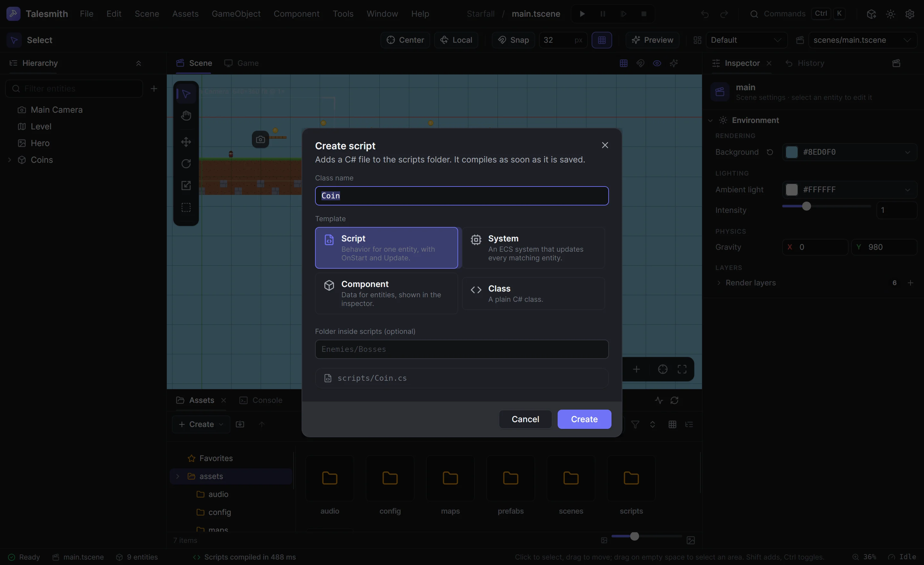
Task: Reset Background color to default
Action: 769,152
